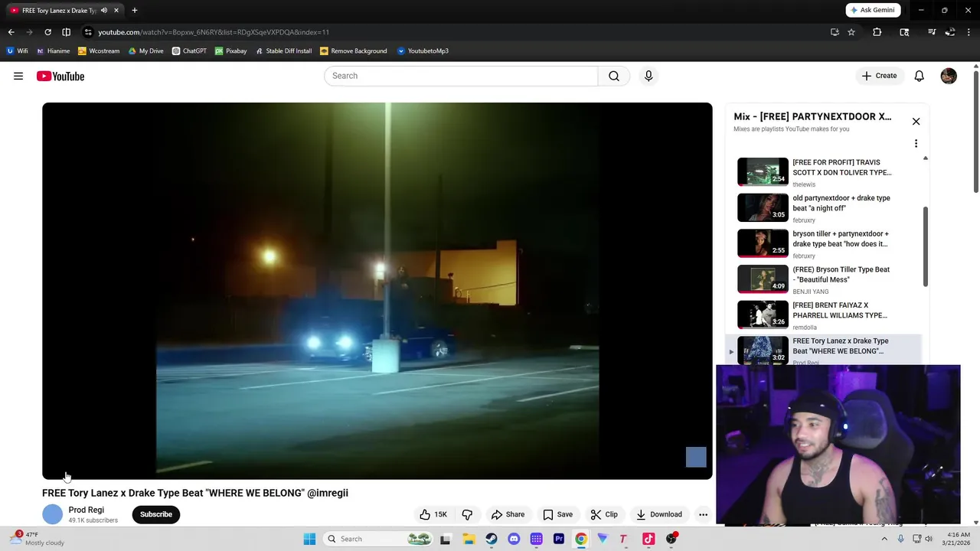Open volume settings in system tray
This screenshot has height=551, width=980.
(929, 539)
